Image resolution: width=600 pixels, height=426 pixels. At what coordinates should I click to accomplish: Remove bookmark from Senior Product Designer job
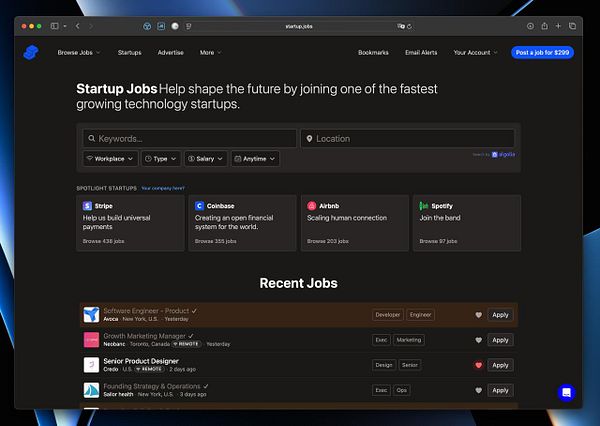coord(478,365)
